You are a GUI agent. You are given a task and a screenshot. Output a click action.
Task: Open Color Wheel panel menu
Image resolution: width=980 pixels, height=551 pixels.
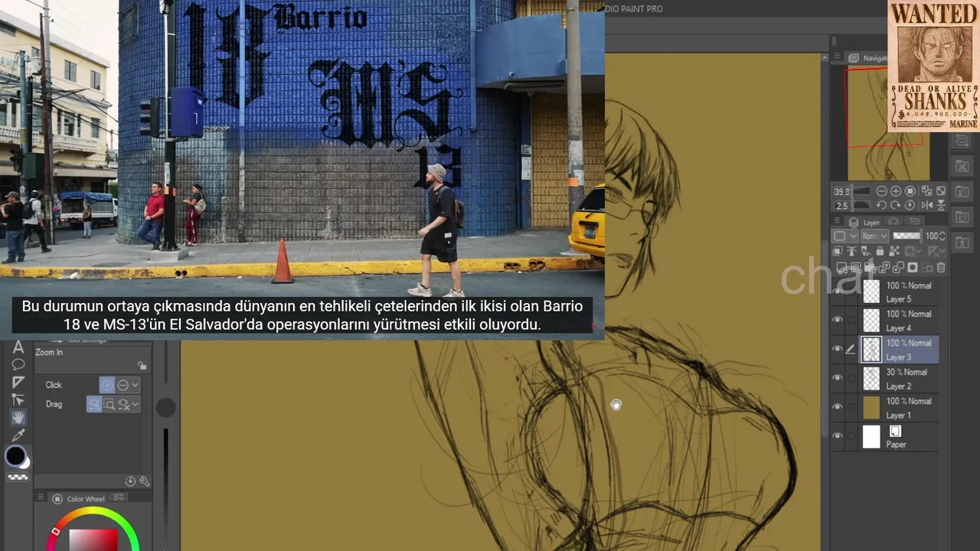click(x=40, y=498)
